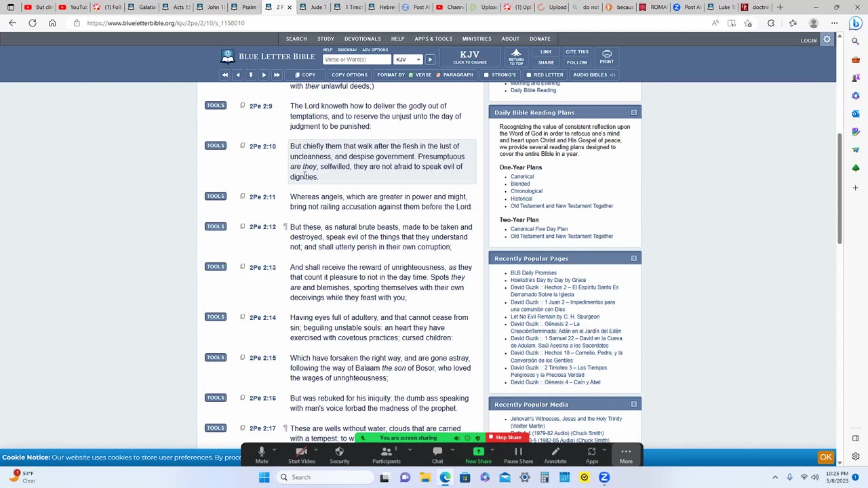Expand Apps options arrow in Zoom
Viewport: 868px width, 488px height.
pos(605,450)
